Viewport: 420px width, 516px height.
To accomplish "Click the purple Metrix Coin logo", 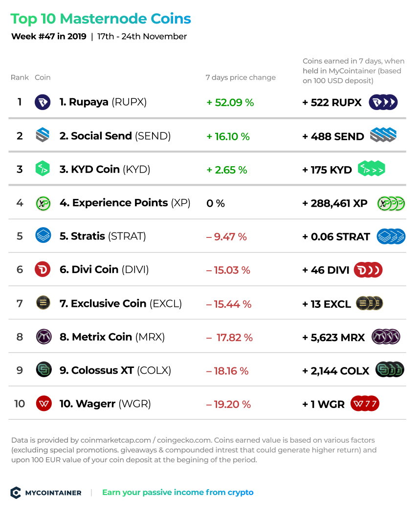I will pyautogui.click(x=44, y=337).
